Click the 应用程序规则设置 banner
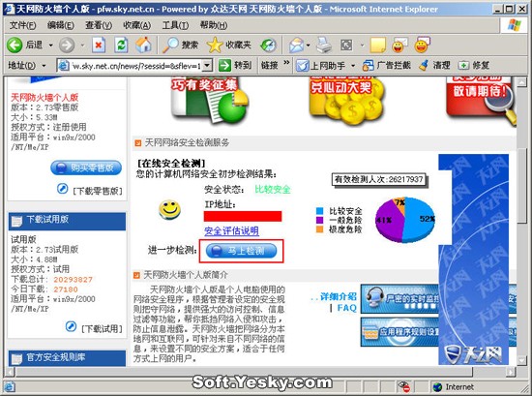Image resolution: width=532 pixels, height=396 pixels. [x=399, y=332]
